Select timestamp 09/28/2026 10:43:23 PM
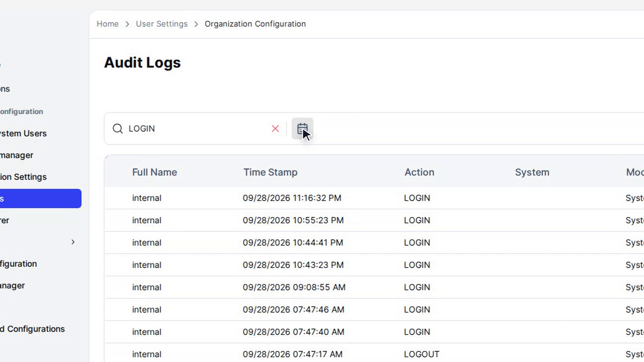Screen dimensions: 644x362 (x=293, y=265)
